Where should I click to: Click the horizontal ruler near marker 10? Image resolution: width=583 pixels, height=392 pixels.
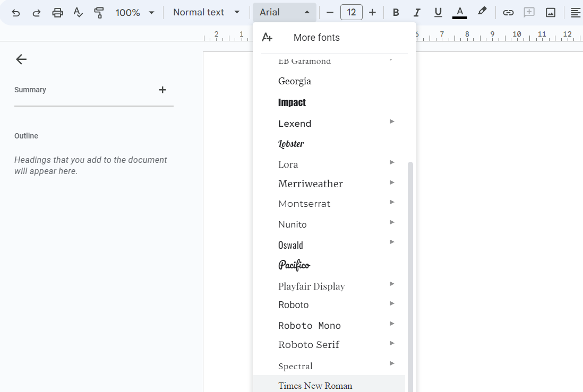tap(517, 35)
